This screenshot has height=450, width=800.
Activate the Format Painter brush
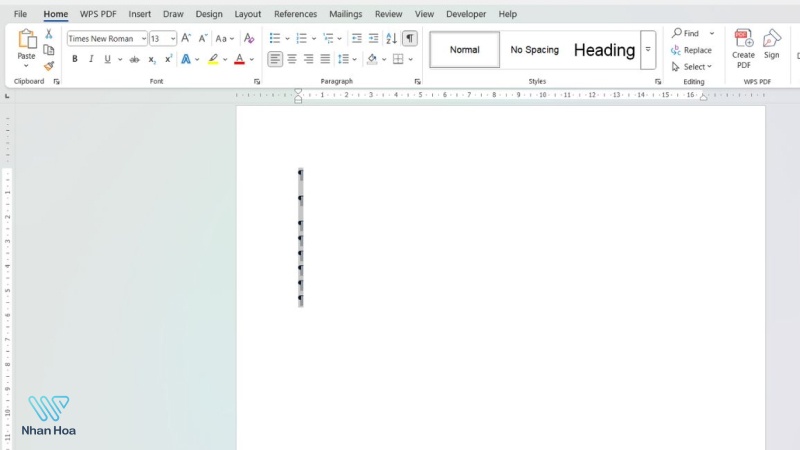[48, 66]
